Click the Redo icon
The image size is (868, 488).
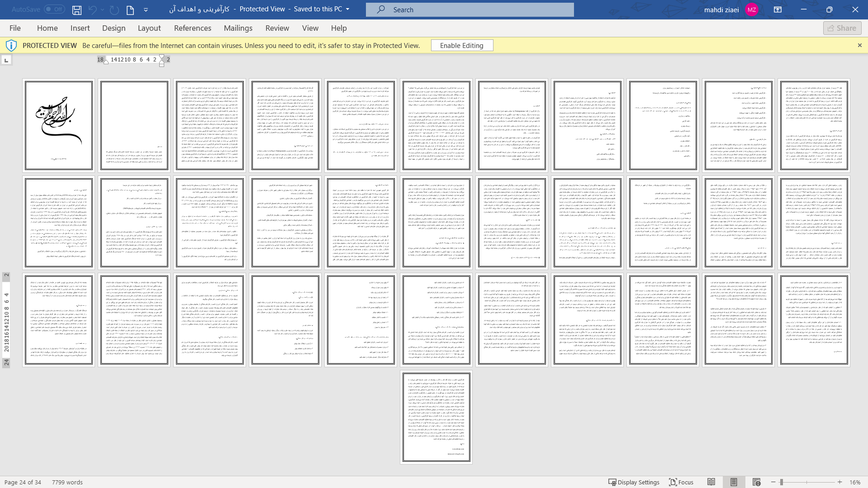[x=114, y=9]
